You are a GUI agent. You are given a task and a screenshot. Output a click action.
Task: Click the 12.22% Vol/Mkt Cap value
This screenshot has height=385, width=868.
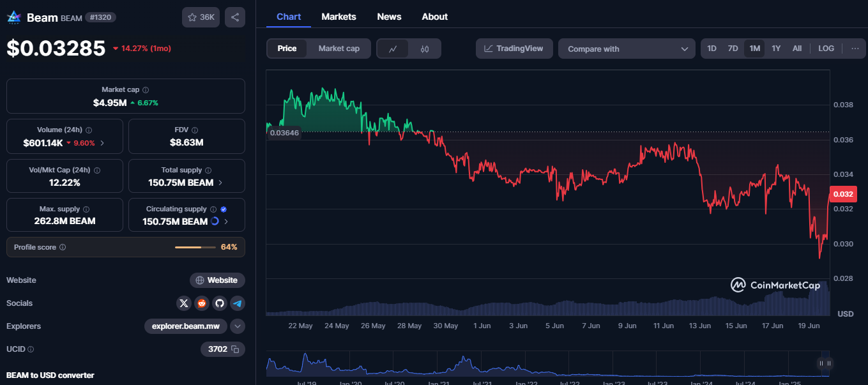(65, 183)
